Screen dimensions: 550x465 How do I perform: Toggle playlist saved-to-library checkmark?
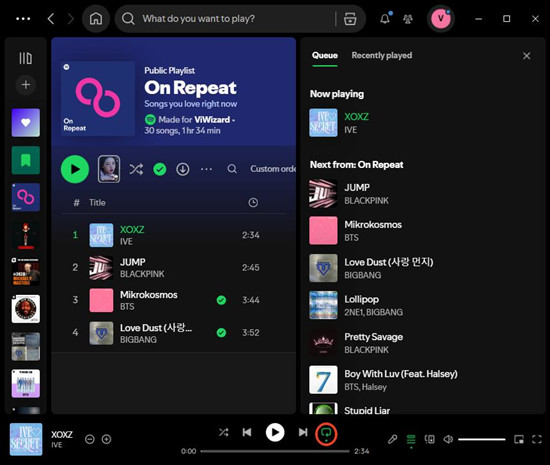(160, 169)
